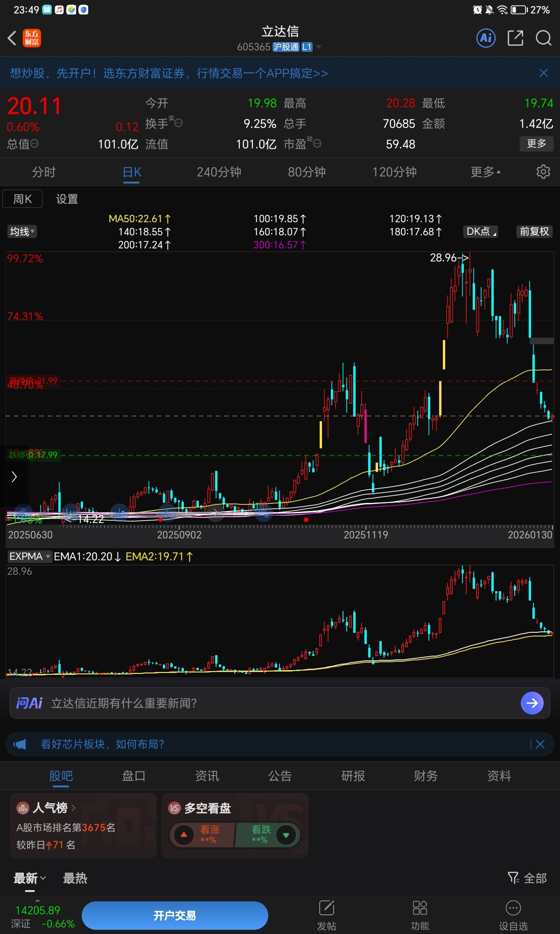Dismiss the 看好芯片板块 notice

click(x=540, y=744)
